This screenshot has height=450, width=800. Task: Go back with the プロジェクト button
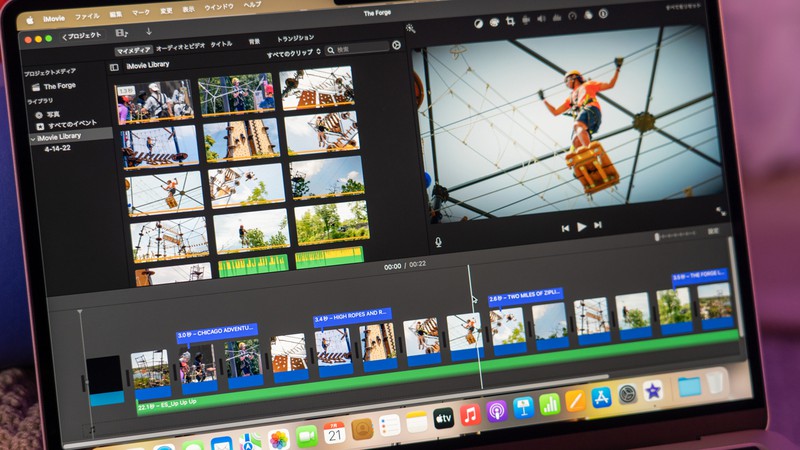[82, 36]
